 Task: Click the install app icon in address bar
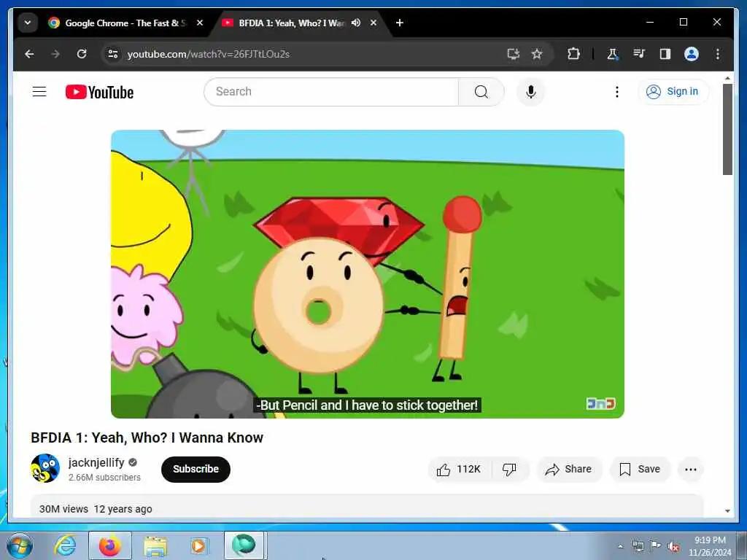513,54
